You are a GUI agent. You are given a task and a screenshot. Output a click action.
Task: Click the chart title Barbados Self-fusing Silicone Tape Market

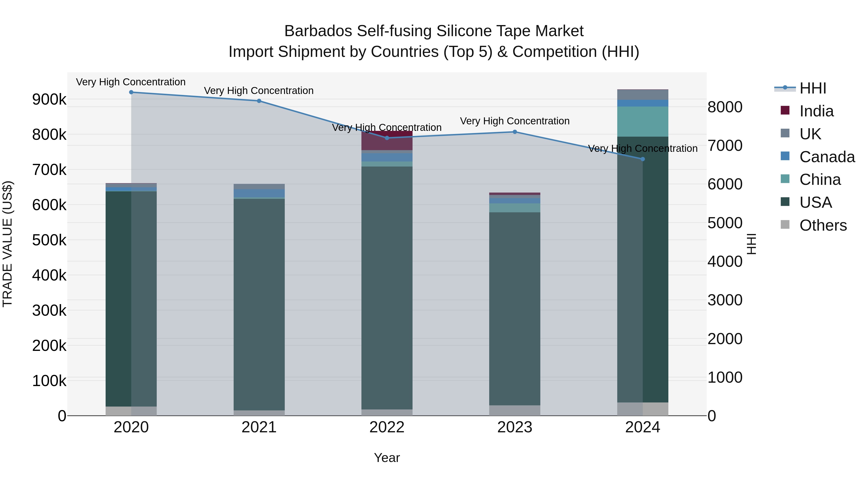[434, 31]
